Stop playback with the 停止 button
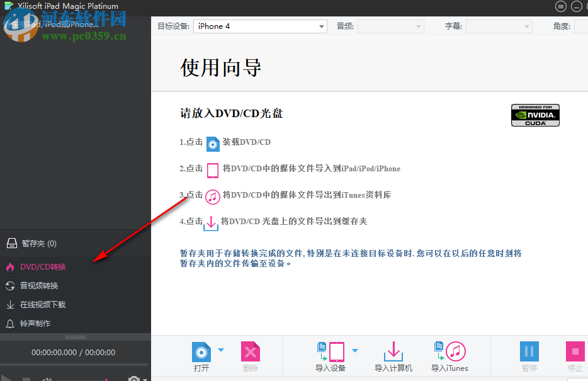 click(x=574, y=351)
